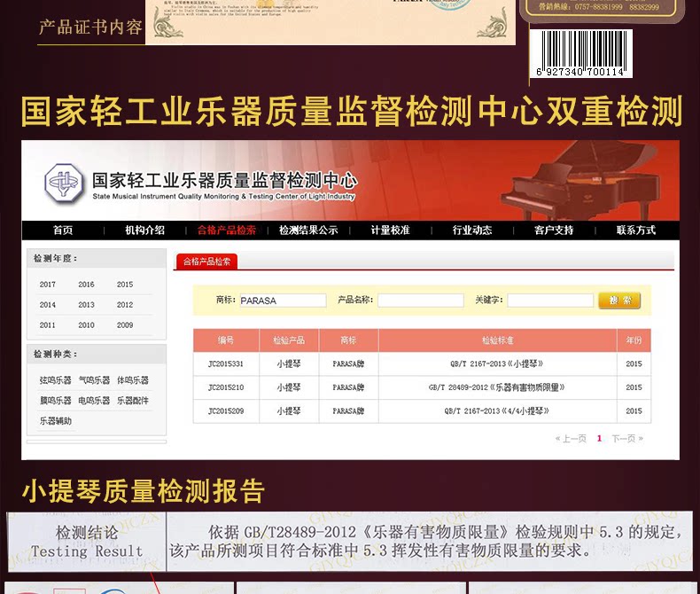The height and width of the screenshot is (594, 700).
Task: Select the red 合格产品检索 tab
Action: (206, 262)
